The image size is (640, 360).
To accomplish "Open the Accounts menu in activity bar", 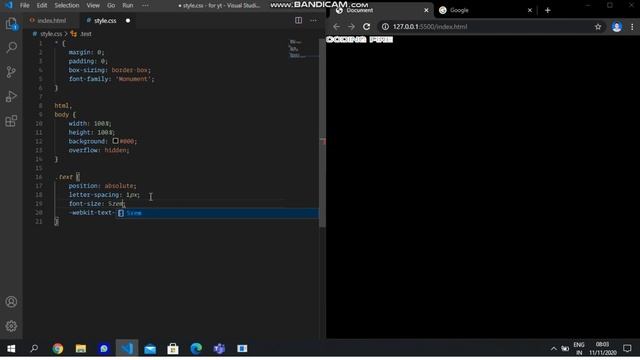I will click(11, 302).
